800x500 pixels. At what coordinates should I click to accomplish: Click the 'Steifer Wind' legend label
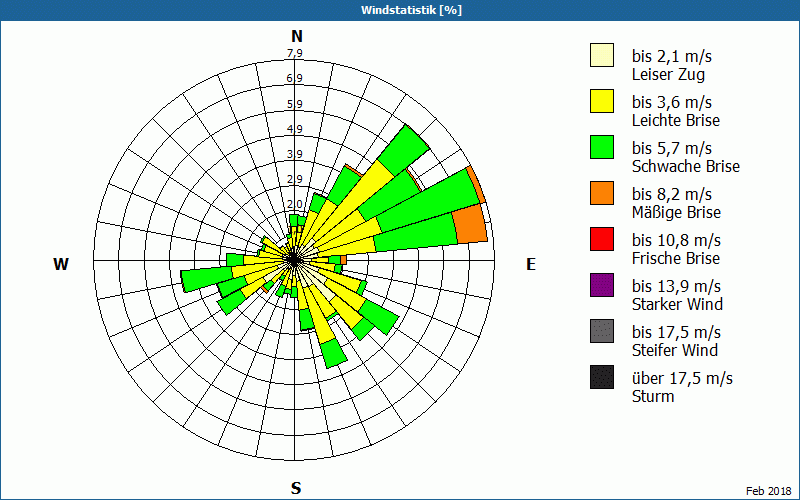(674, 350)
